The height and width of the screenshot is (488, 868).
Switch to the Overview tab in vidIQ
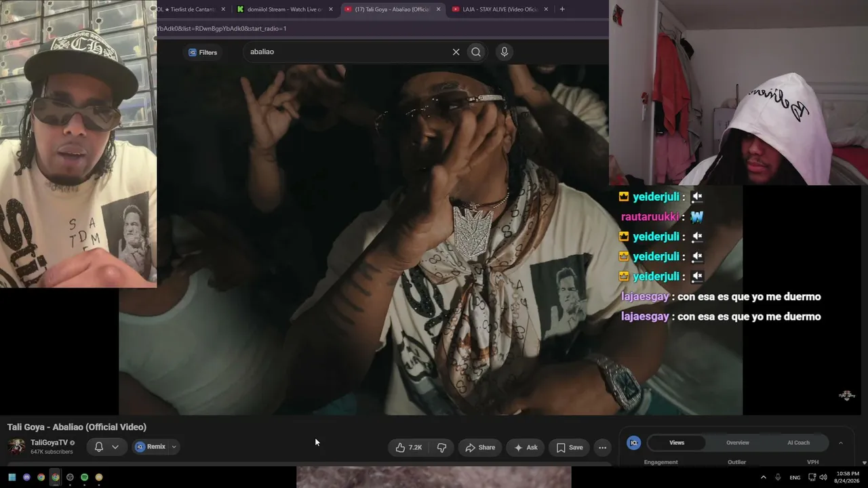click(x=738, y=443)
